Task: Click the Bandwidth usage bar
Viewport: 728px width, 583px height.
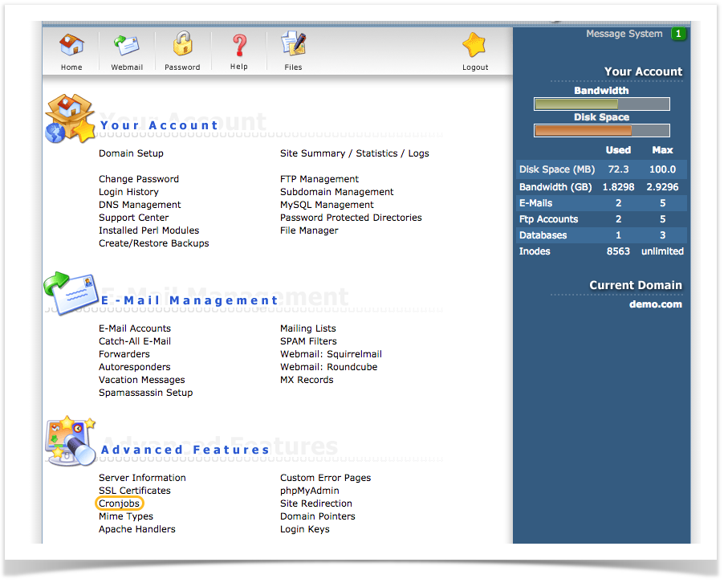Action: click(602, 104)
